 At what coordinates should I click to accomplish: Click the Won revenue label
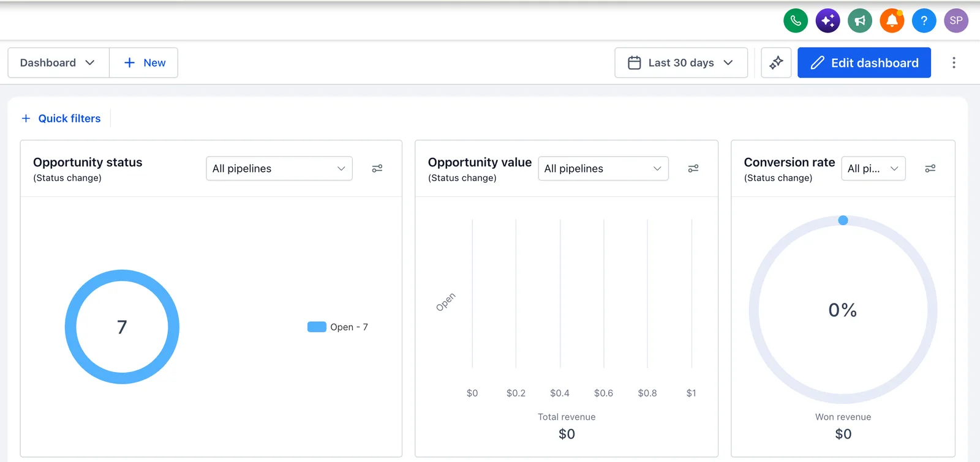[843, 417]
